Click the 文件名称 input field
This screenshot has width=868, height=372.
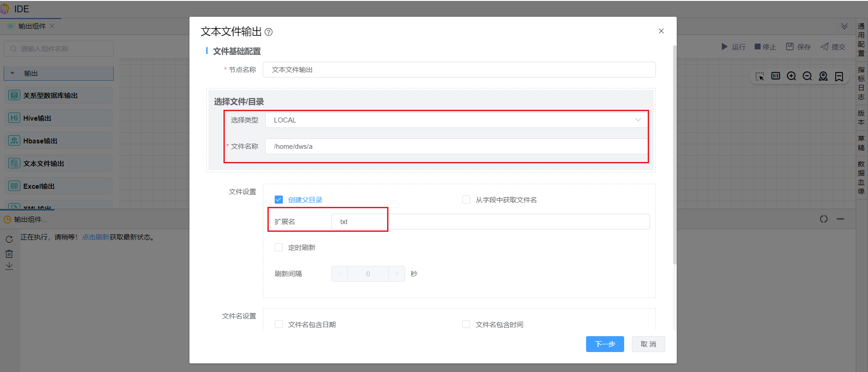(x=456, y=147)
